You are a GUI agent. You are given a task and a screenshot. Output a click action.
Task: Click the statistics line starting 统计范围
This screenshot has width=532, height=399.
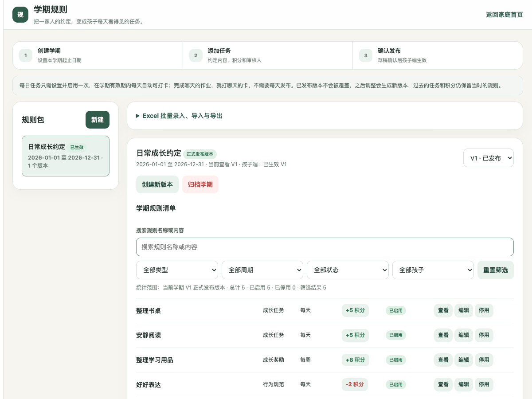pos(231,288)
